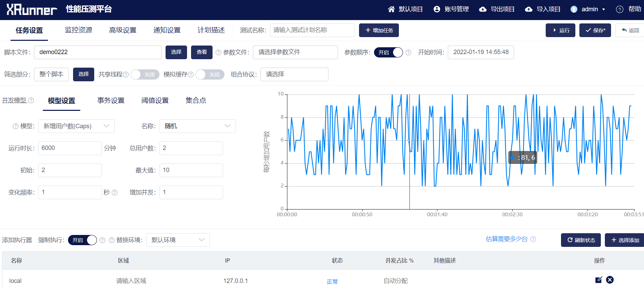Expand the model type dropdown

tap(76, 126)
